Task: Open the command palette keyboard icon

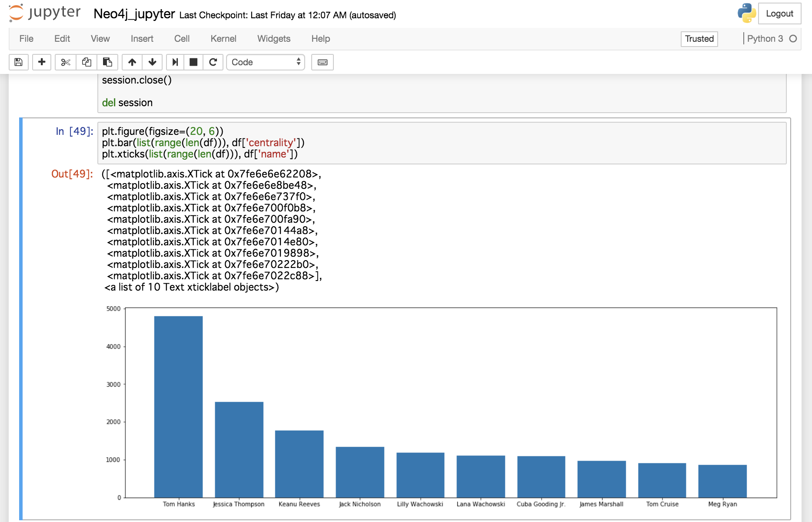Action: click(323, 62)
